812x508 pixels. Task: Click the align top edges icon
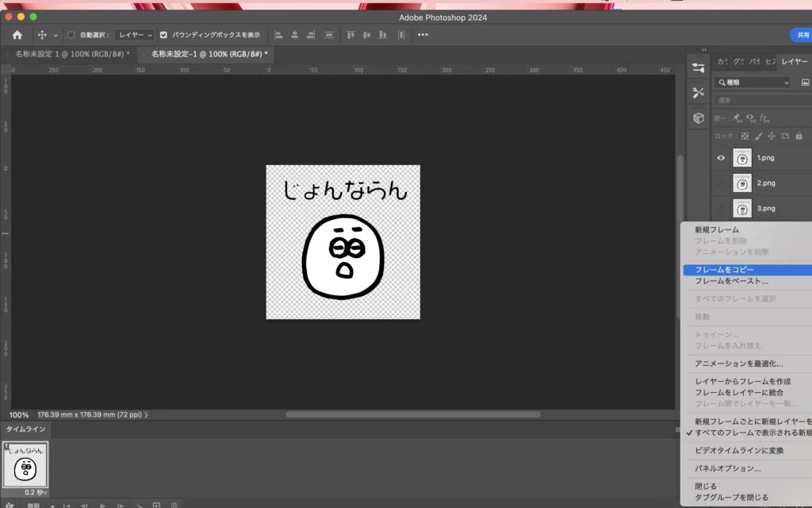tap(350, 35)
